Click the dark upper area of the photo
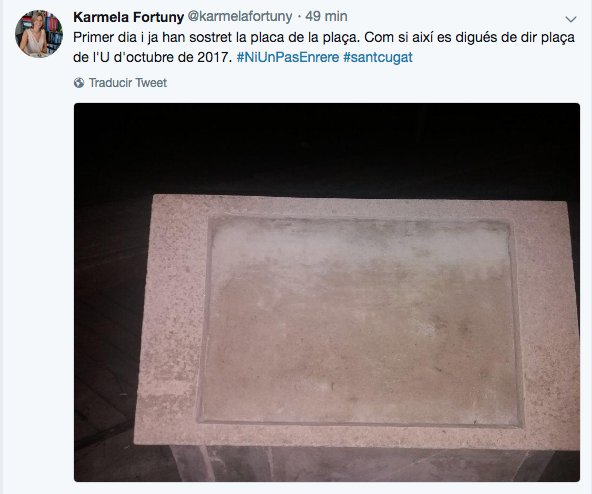This screenshot has width=592, height=494. coord(327,147)
